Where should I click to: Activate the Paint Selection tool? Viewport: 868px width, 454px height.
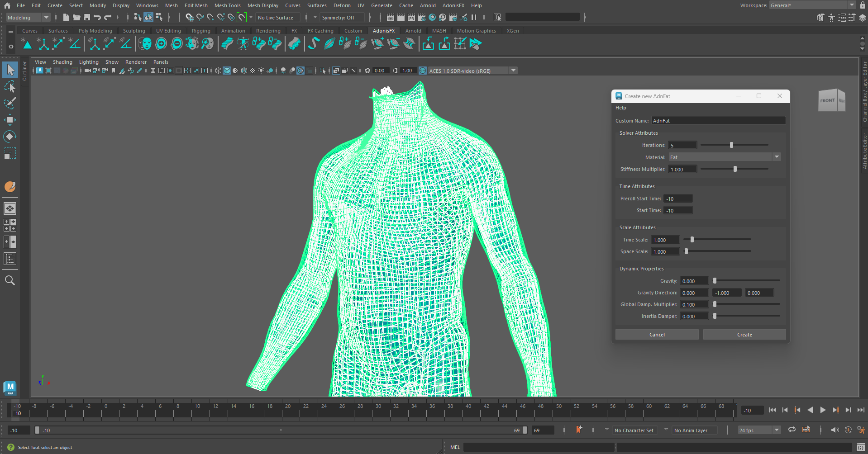tap(10, 103)
